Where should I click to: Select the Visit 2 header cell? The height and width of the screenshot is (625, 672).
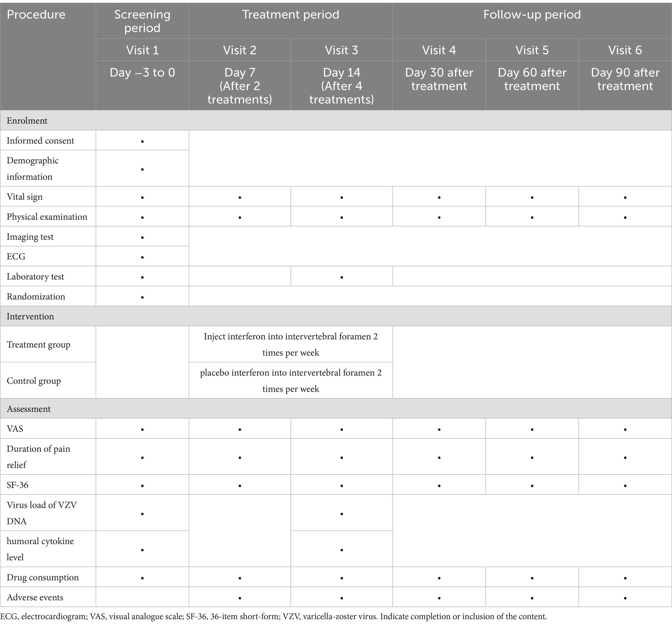240,50
